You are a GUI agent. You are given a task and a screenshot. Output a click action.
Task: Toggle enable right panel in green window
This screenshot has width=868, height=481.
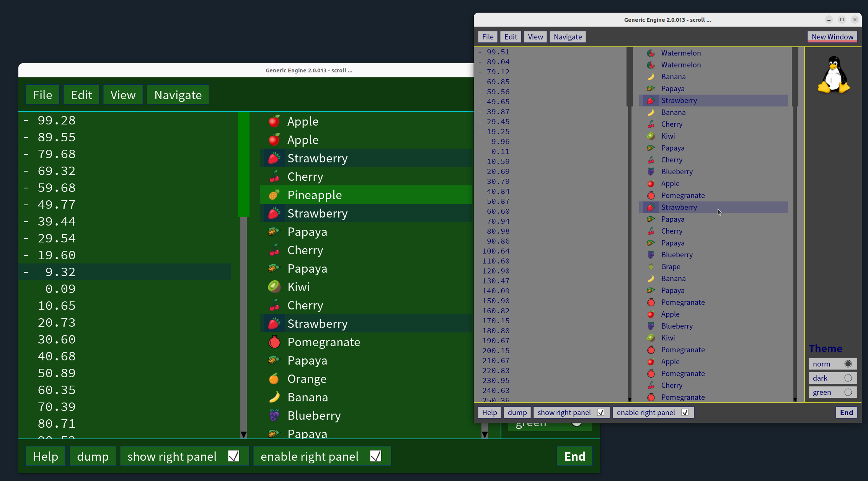[375, 456]
